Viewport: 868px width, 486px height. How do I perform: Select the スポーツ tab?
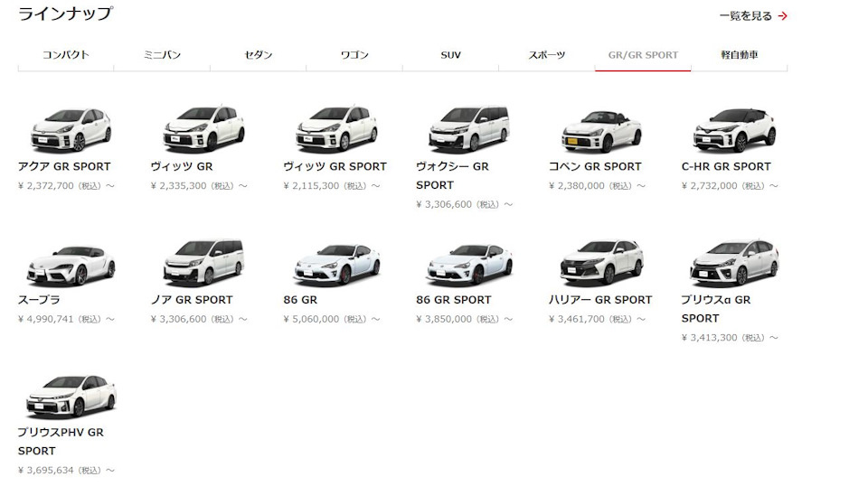point(547,55)
